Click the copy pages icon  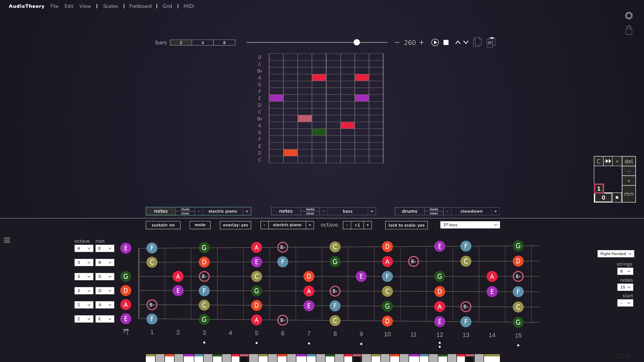(x=477, y=42)
